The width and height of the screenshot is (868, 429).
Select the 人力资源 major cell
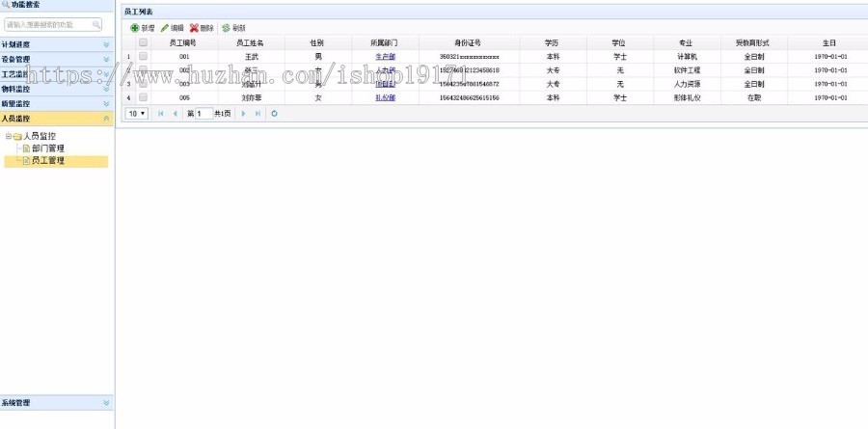click(x=687, y=84)
